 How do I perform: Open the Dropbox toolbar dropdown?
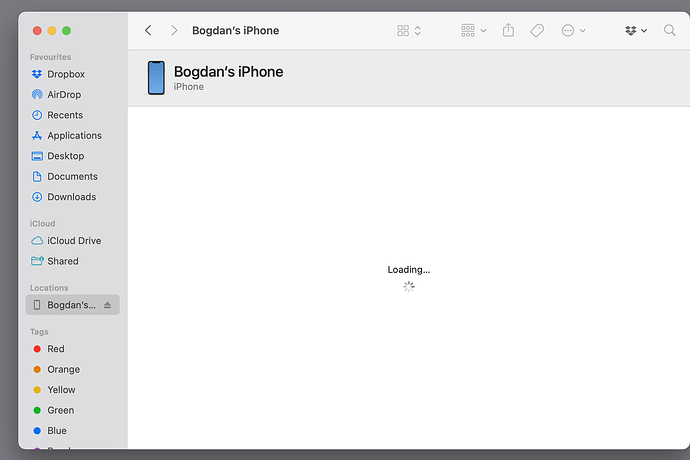[636, 30]
